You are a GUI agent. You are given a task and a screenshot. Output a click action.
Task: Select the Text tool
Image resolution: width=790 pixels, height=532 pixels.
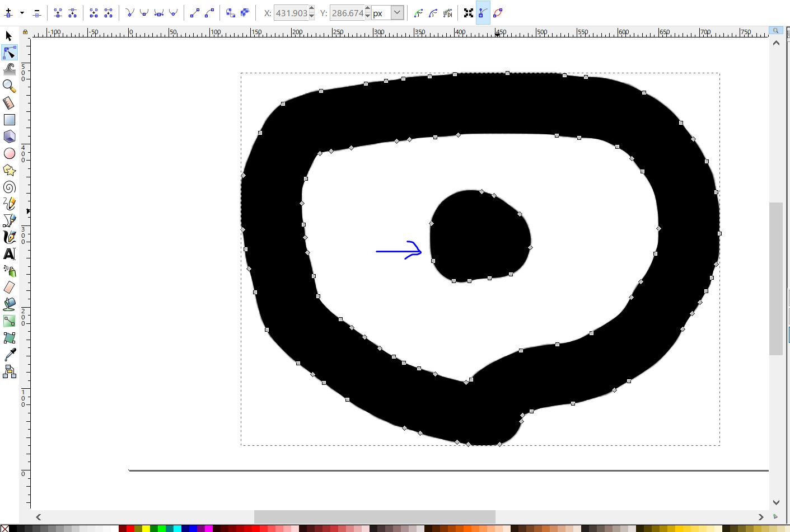(9, 254)
